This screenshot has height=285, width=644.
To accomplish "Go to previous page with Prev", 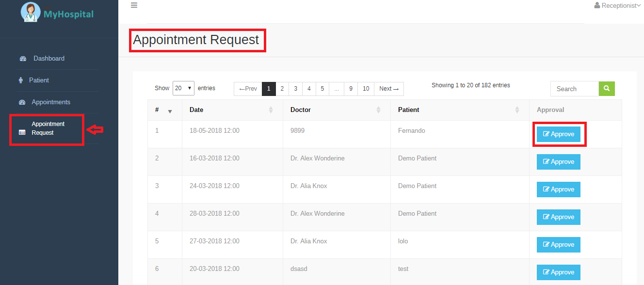I will click(248, 89).
